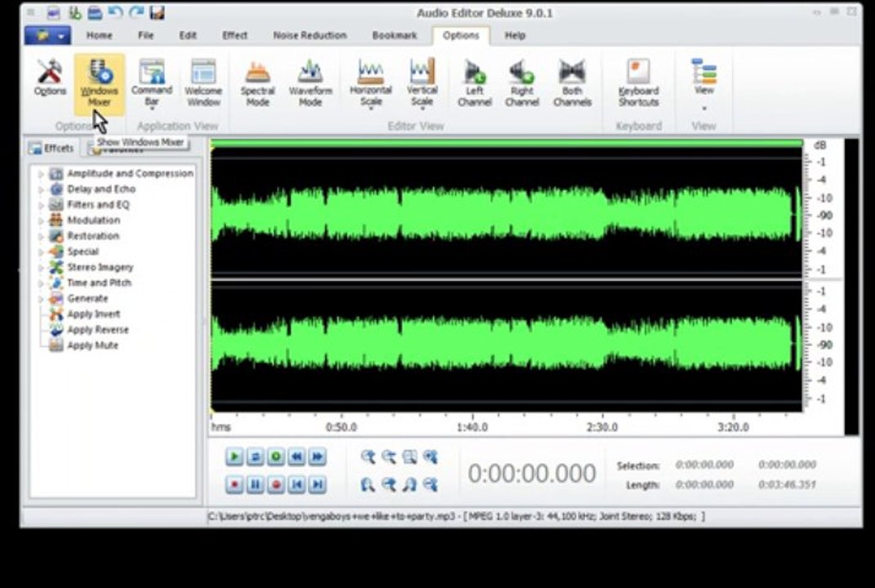Click the green circle play-loop button
Image resolution: width=875 pixels, height=588 pixels.
275,457
